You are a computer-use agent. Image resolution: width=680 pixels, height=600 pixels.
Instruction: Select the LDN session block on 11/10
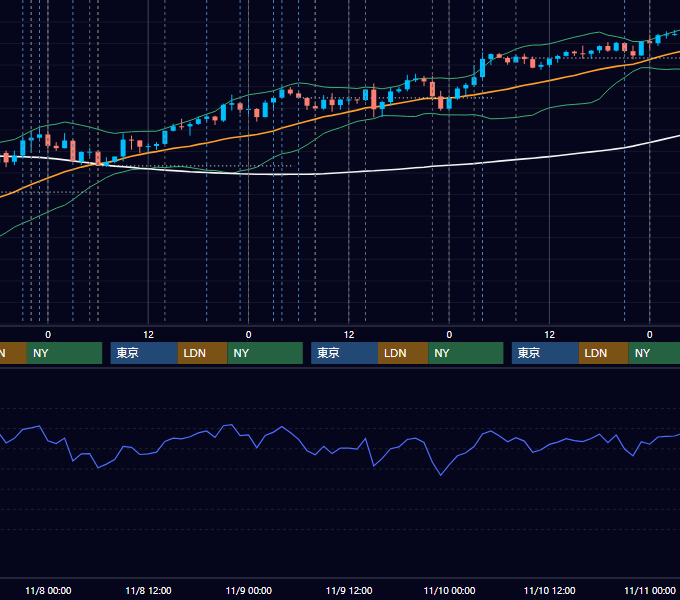point(604,353)
